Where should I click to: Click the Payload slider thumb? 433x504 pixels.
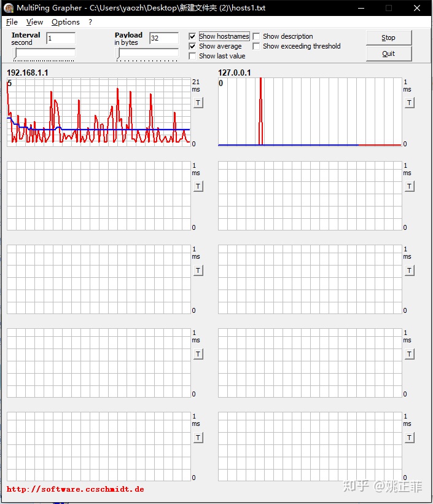(x=118, y=53)
